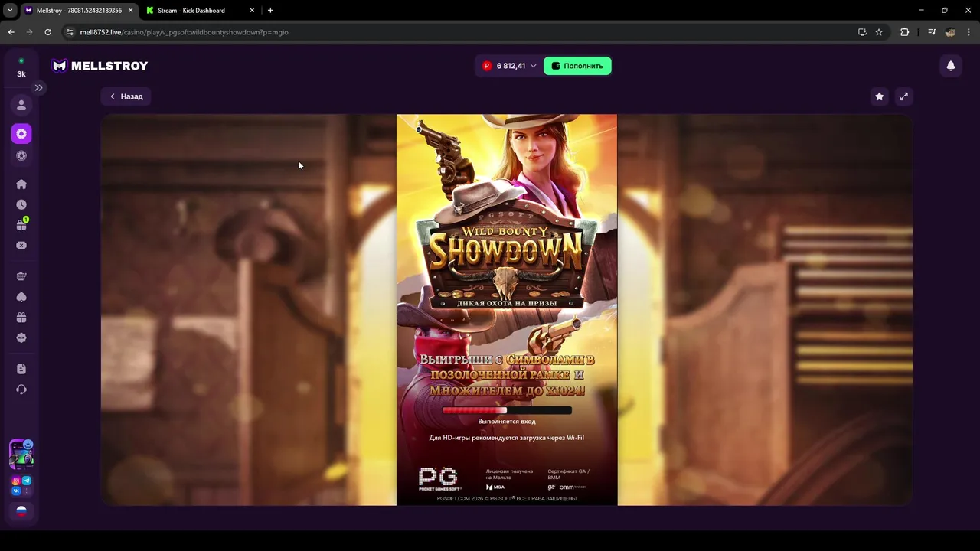Click the green Пополнить deposit button
The image size is (980, 551).
click(577, 66)
